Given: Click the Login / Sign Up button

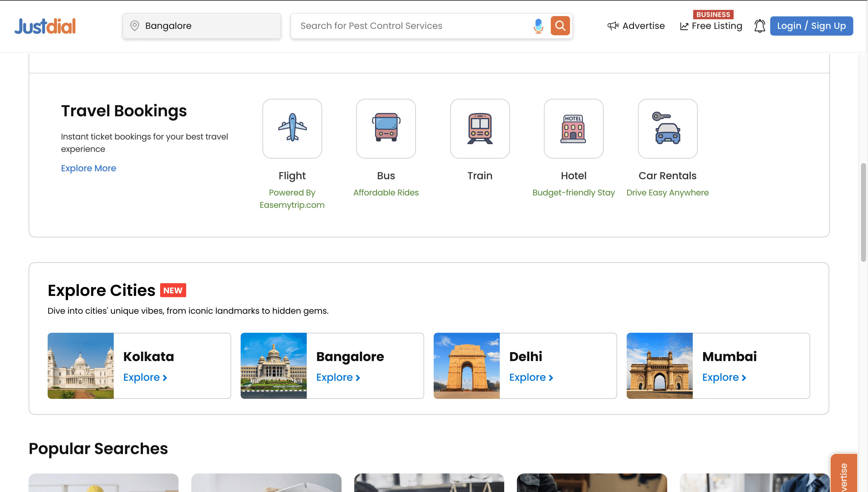Looking at the screenshot, I should [x=811, y=26].
